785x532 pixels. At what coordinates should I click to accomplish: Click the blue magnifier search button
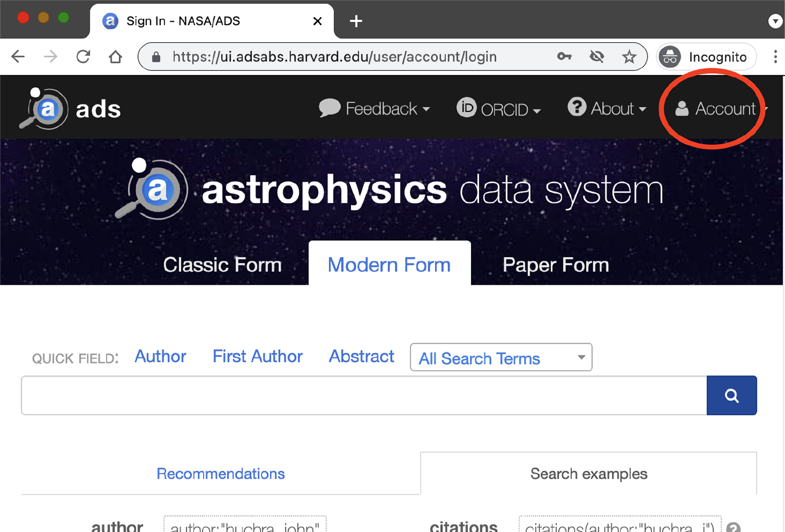click(732, 396)
